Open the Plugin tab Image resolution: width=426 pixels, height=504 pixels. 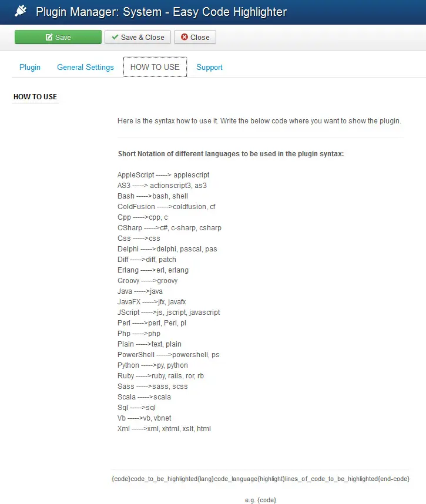(x=30, y=67)
